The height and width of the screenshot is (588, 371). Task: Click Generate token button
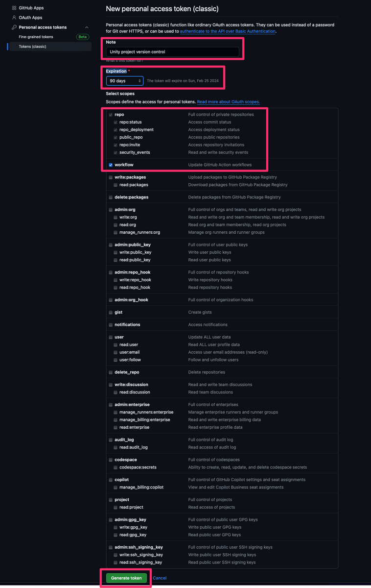click(126, 578)
